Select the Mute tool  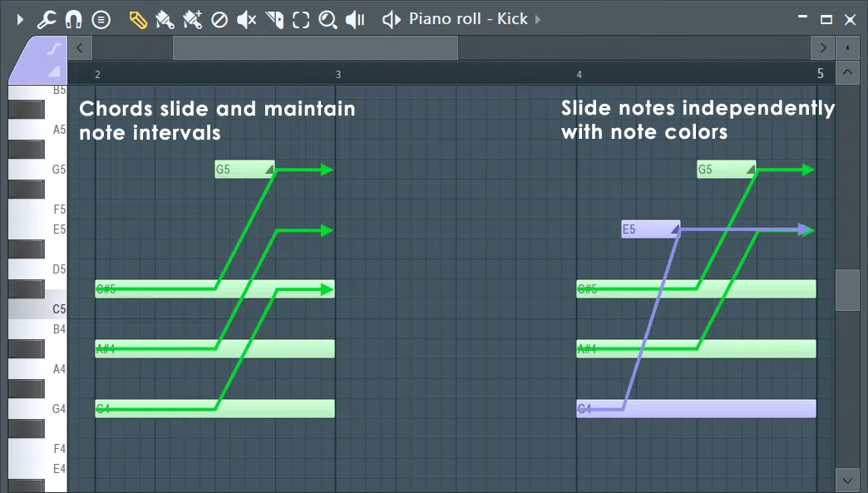246,20
